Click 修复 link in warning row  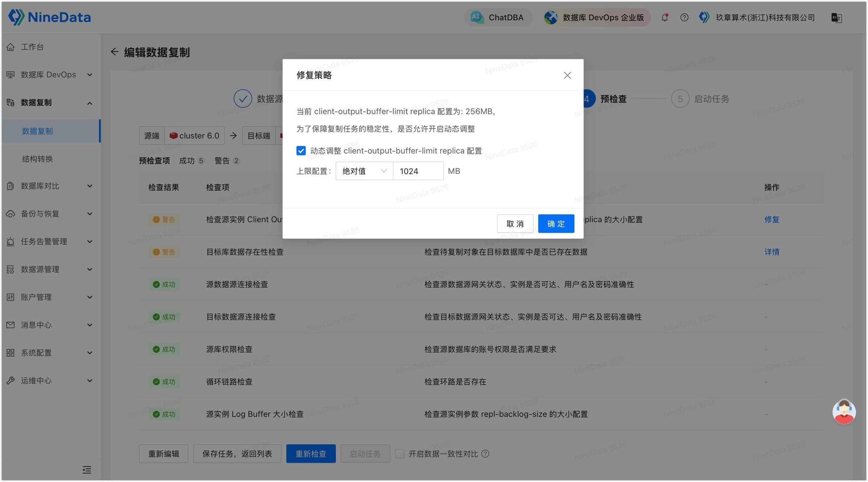[x=772, y=219]
